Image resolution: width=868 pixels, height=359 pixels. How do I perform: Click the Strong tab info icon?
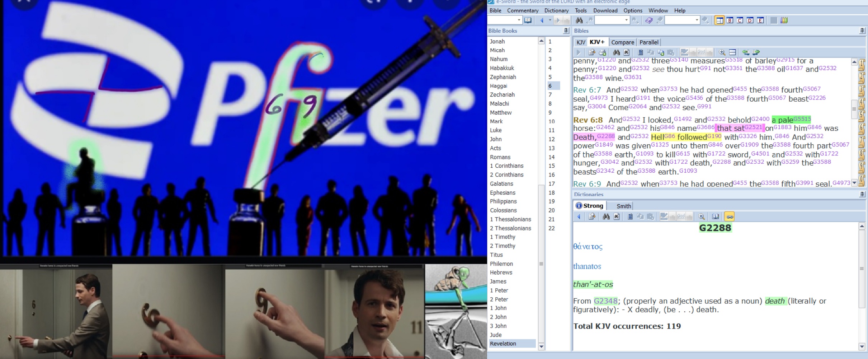pos(579,206)
